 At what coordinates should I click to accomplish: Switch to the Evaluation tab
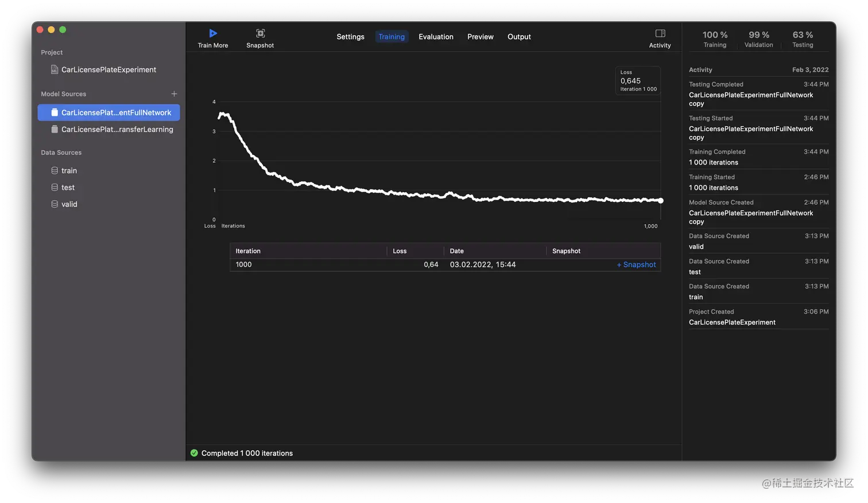click(436, 36)
